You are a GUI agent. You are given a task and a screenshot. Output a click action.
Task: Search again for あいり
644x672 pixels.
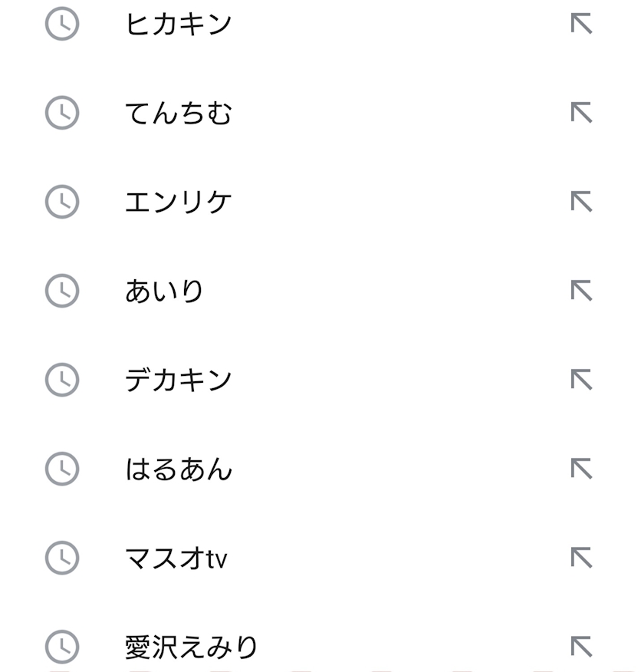click(x=165, y=292)
